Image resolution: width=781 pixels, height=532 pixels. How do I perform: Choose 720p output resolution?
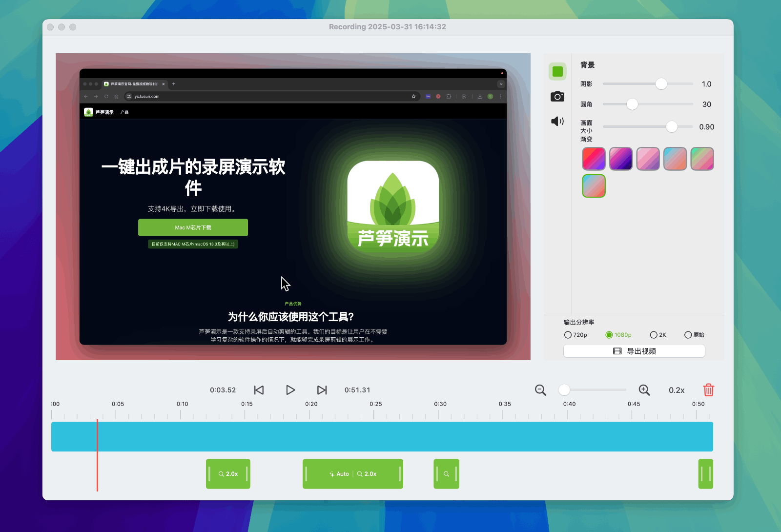[x=575, y=335]
